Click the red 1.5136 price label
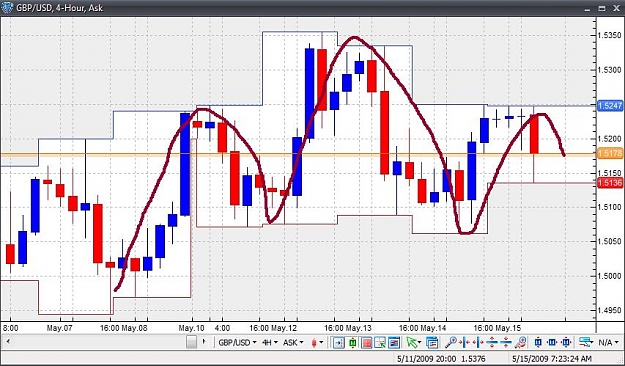The height and width of the screenshot is (366, 625). click(x=609, y=183)
